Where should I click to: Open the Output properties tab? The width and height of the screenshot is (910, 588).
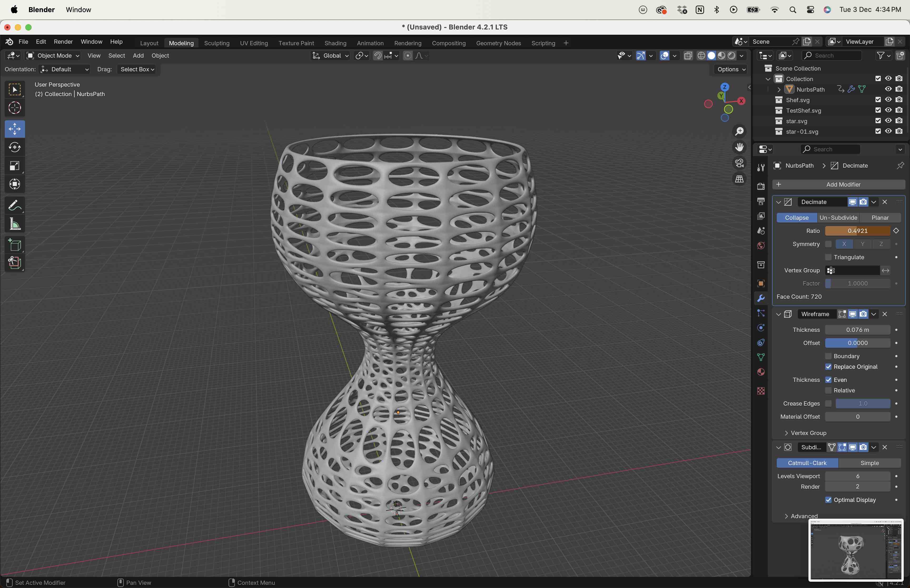tap(761, 201)
